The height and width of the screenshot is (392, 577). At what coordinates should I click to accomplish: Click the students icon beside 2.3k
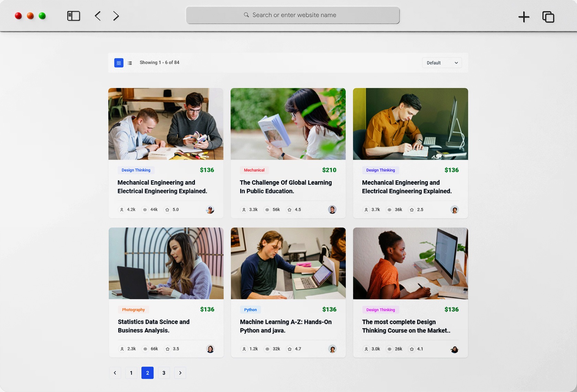pyautogui.click(x=122, y=349)
